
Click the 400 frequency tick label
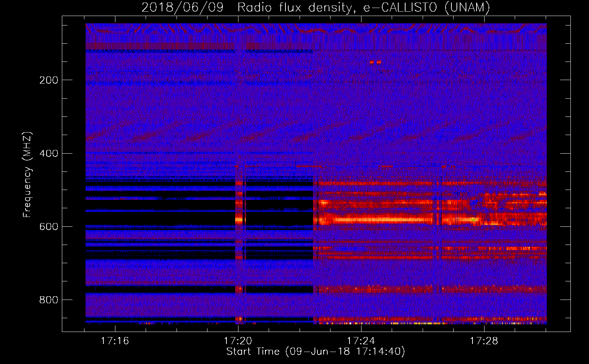[x=49, y=154]
